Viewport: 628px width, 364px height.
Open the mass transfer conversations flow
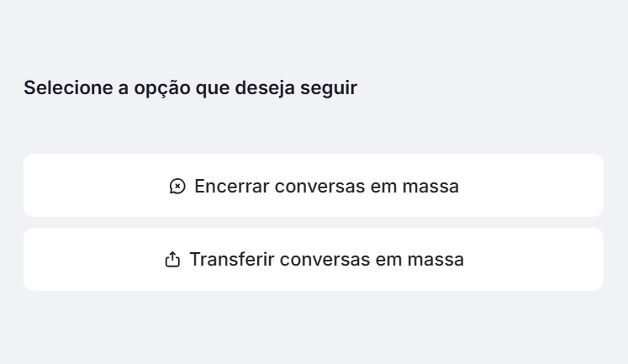tap(313, 260)
